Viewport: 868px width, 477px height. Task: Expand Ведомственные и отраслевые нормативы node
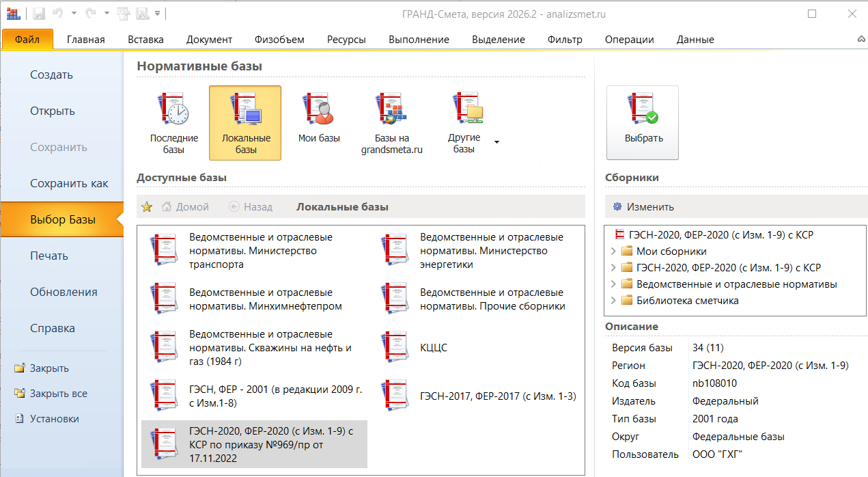coord(613,284)
